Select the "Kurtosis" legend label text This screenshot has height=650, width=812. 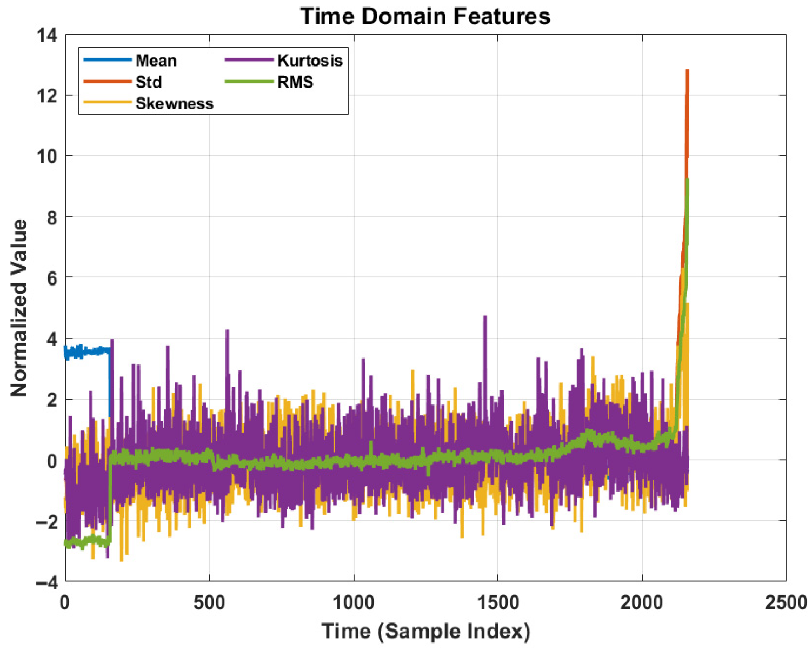pos(310,61)
